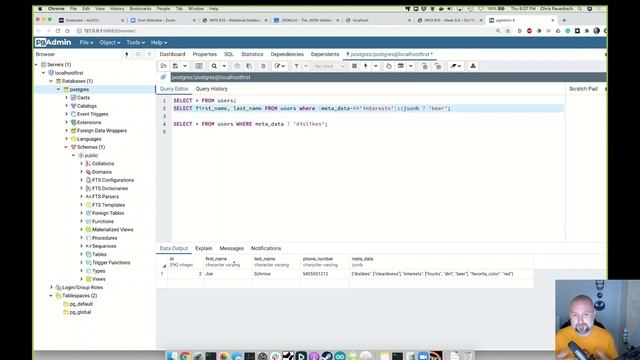The image size is (640, 360).
Task: Expand the Casts tree node
Action: (67, 98)
